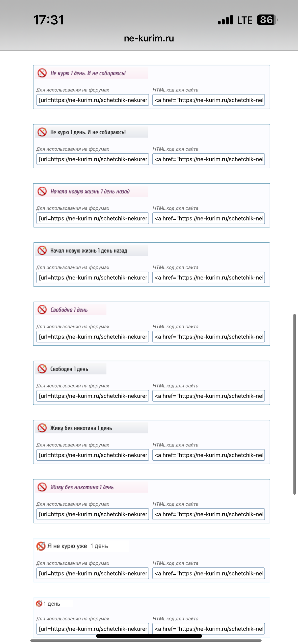This screenshot has height=644, width=298.
Task: Select HTML code field under small "1 день" counter
Action: point(209,629)
